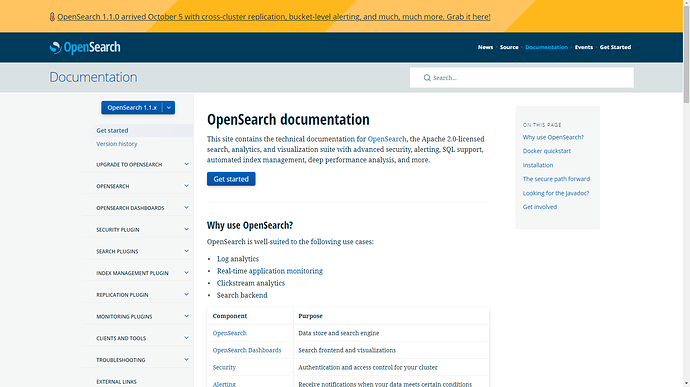Open Source in top navigation
This screenshot has height=387, width=690.
coord(509,47)
